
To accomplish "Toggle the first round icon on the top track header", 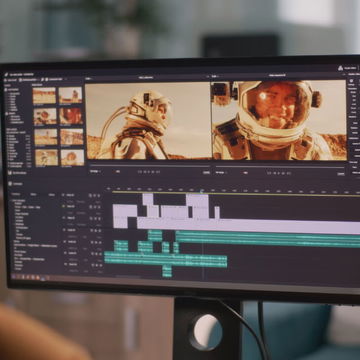I will 90,195.
